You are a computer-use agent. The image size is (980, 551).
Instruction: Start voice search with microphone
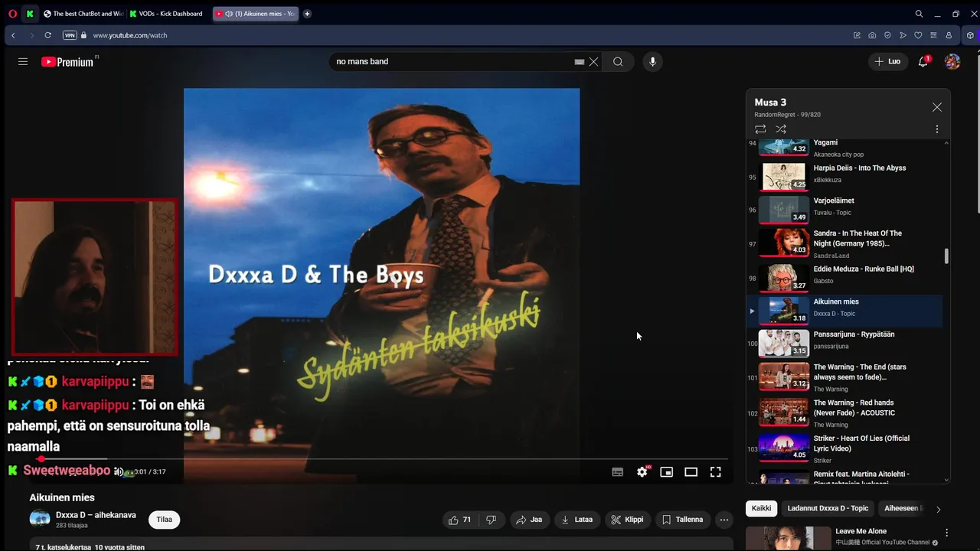tap(652, 62)
